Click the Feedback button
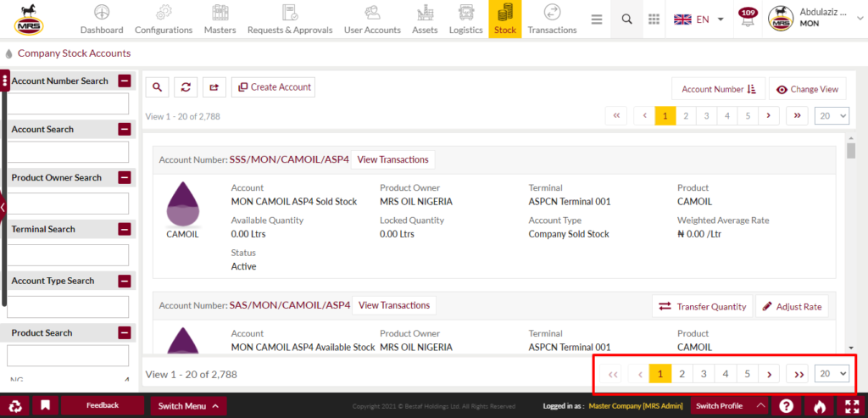 tap(103, 406)
